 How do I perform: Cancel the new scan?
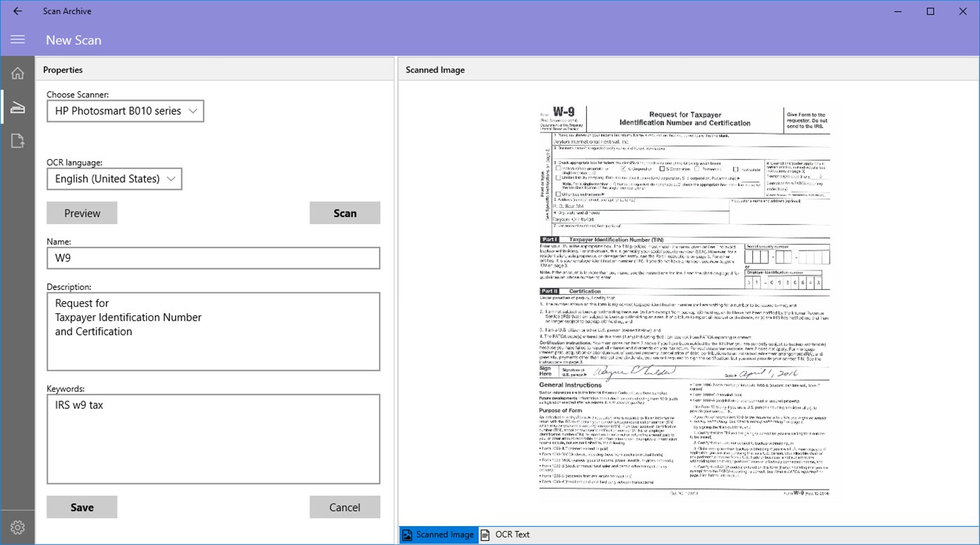tap(345, 506)
